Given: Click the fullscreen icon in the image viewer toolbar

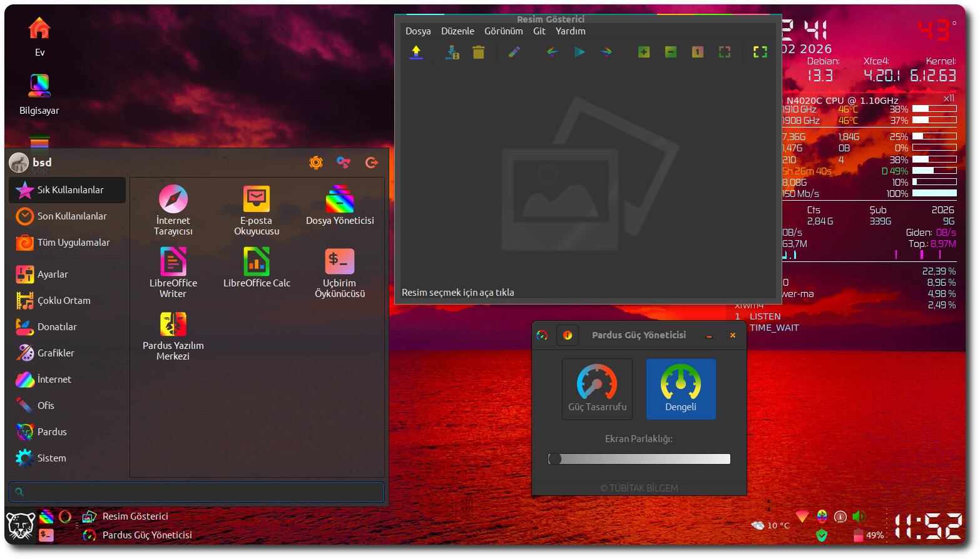Looking at the screenshot, I should [760, 53].
